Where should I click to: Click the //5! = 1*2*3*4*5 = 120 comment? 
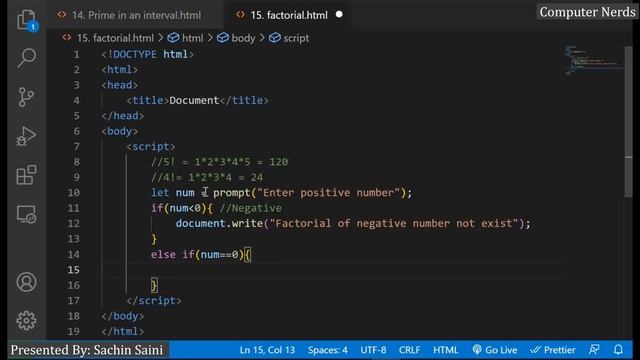[x=220, y=162]
